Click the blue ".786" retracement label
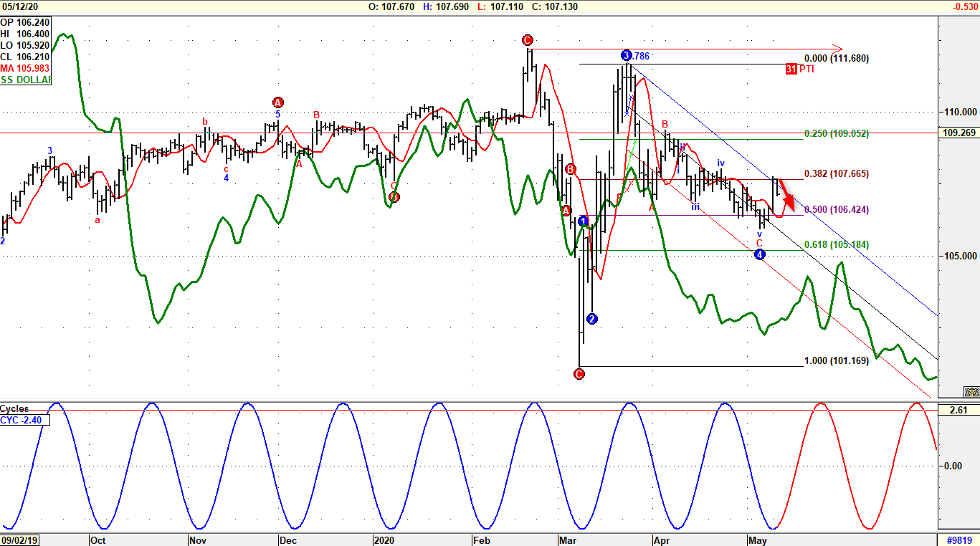The height and width of the screenshot is (546, 980). pyautogui.click(x=640, y=55)
